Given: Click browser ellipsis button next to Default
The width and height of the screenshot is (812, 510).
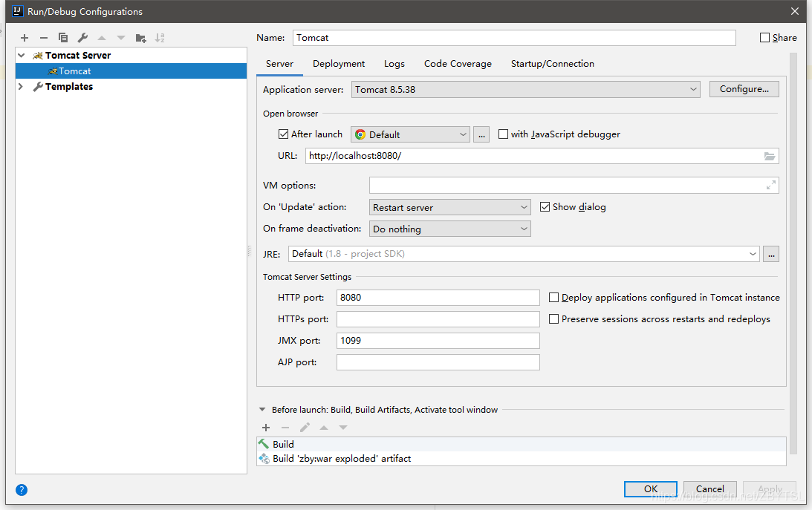Looking at the screenshot, I should [481, 134].
